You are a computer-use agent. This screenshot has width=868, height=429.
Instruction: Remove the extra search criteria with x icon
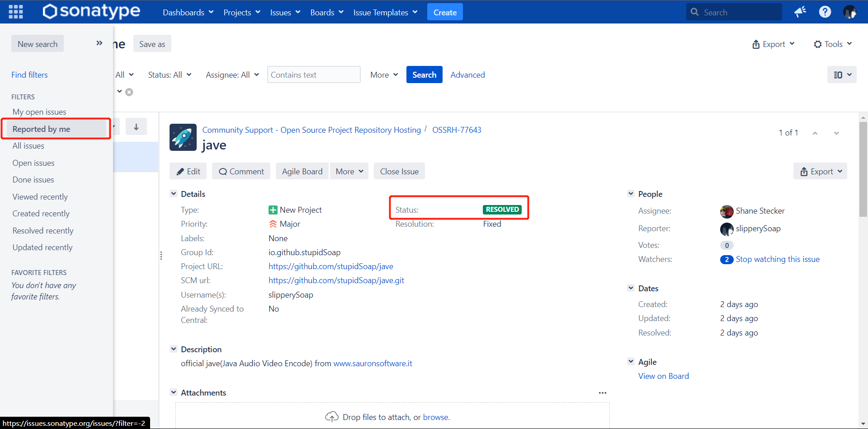tap(129, 92)
